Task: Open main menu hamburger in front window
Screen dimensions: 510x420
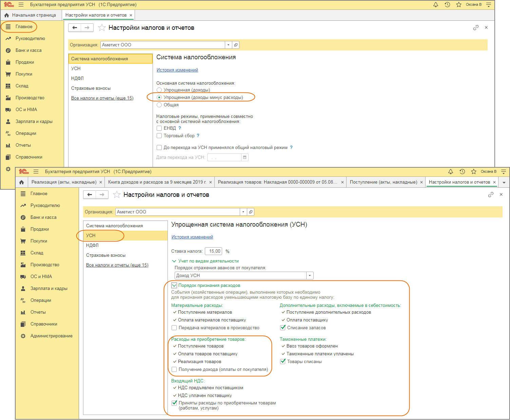Action: point(36,172)
